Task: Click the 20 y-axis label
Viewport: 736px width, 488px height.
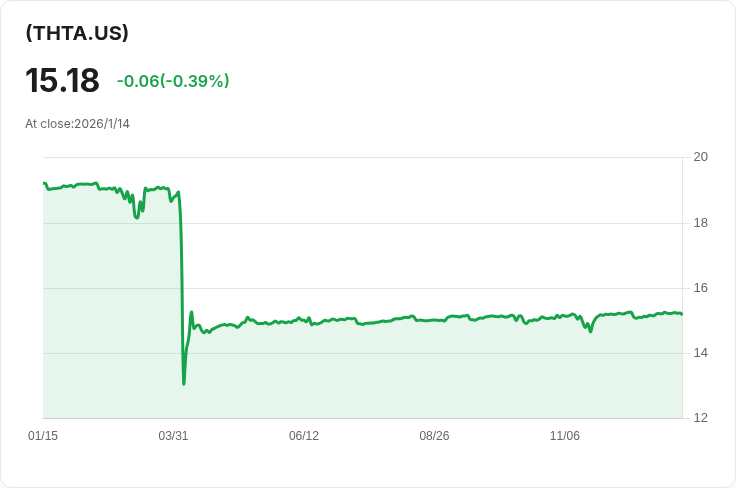Action: click(700, 157)
